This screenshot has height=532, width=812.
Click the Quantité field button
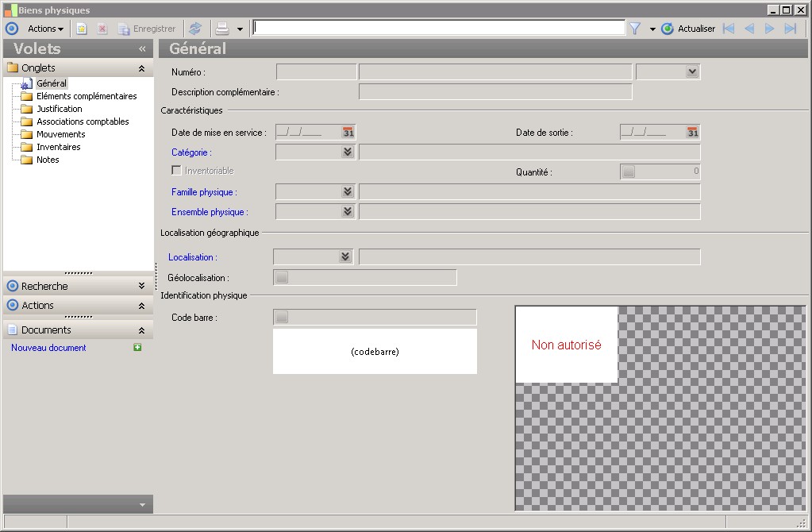coord(629,172)
